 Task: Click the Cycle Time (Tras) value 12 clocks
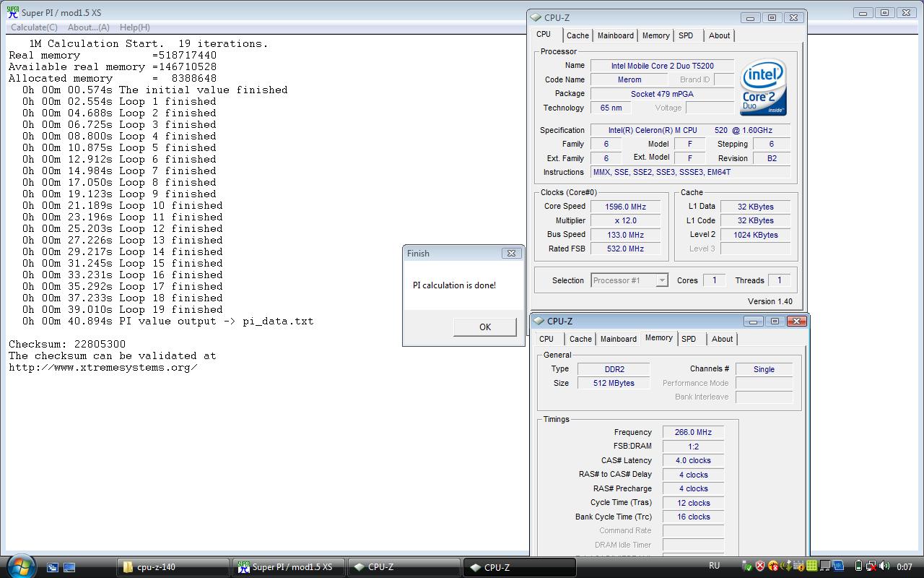click(x=693, y=503)
